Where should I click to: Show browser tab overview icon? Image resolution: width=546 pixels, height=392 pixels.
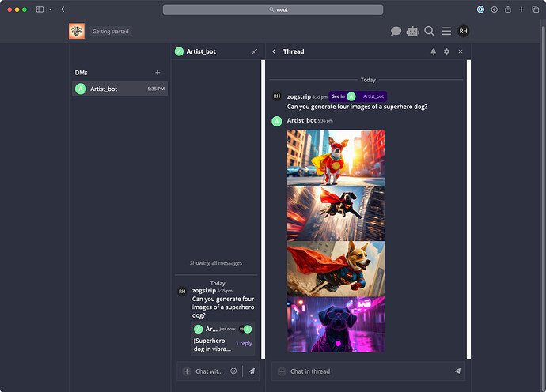pos(535,9)
